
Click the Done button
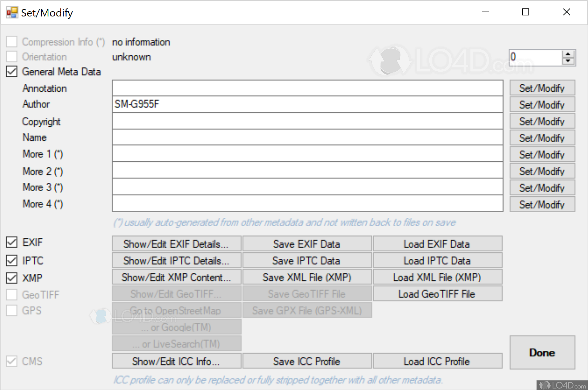542,352
